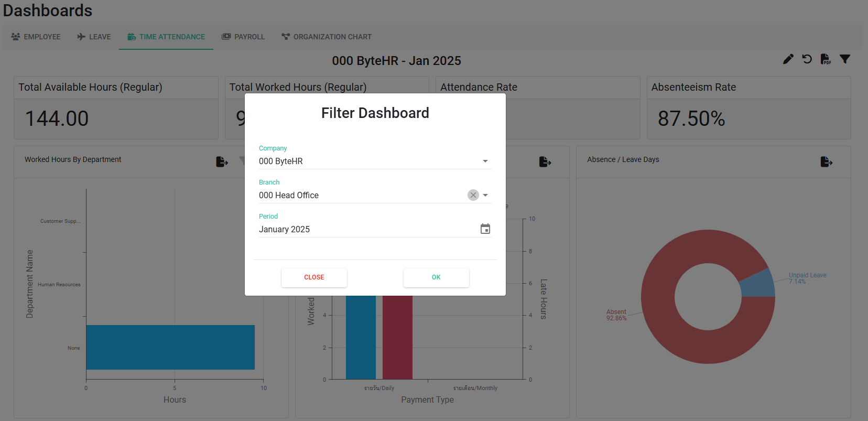The height and width of the screenshot is (421, 868).
Task: Expand the Company dropdown arrow
Action: pos(485,161)
